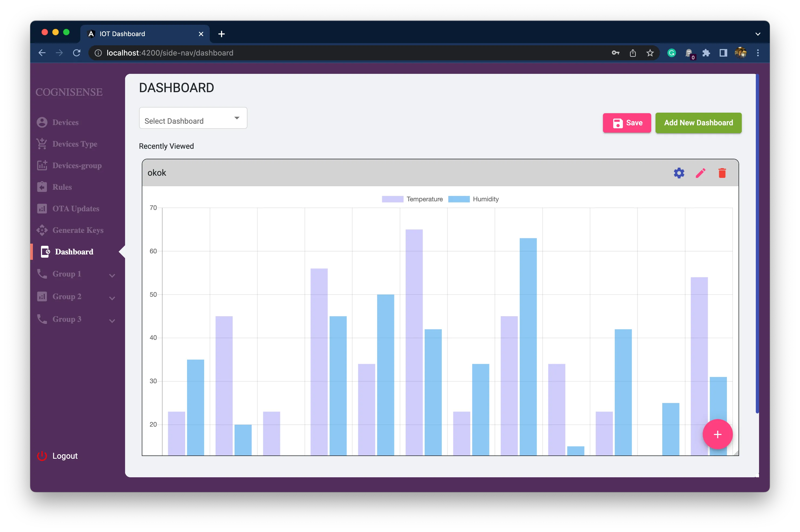The width and height of the screenshot is (800, 532).
Task: Open the Generate Keys menu item
Action: coord(78,230)
